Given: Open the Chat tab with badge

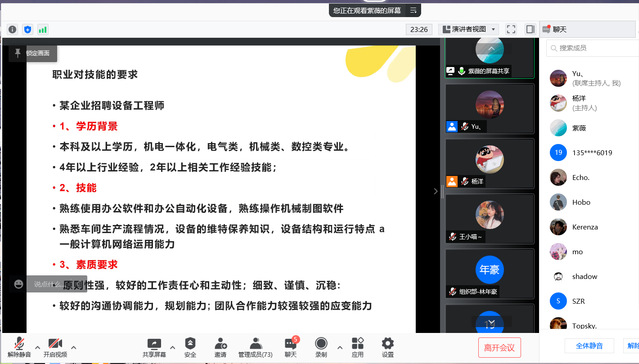Looking at the screenshot, I should pos(291,347).
